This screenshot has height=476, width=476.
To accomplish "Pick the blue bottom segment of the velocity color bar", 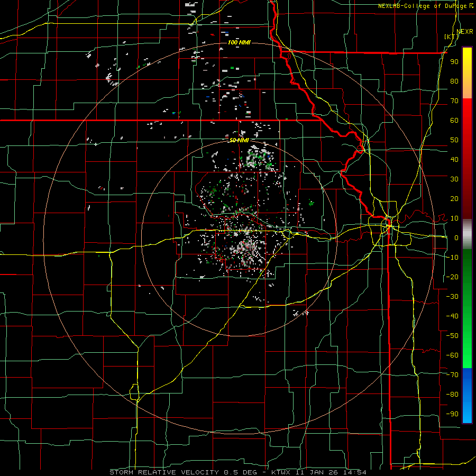I will click(x=467, y=396).
